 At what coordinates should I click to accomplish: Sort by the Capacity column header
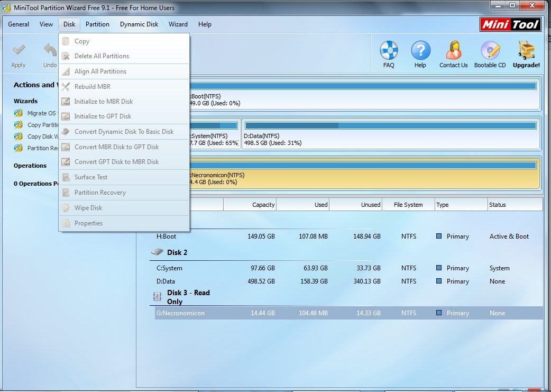pyautogui.click(x=250, y=205)
